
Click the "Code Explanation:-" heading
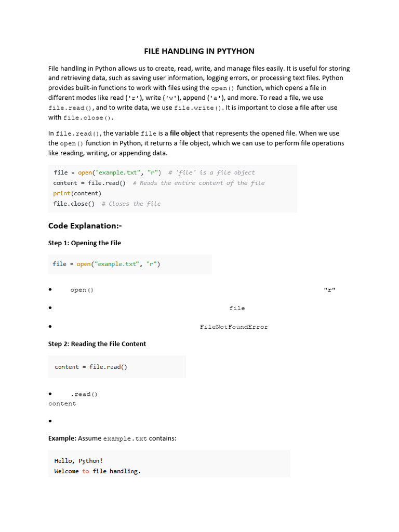point(85,225)
